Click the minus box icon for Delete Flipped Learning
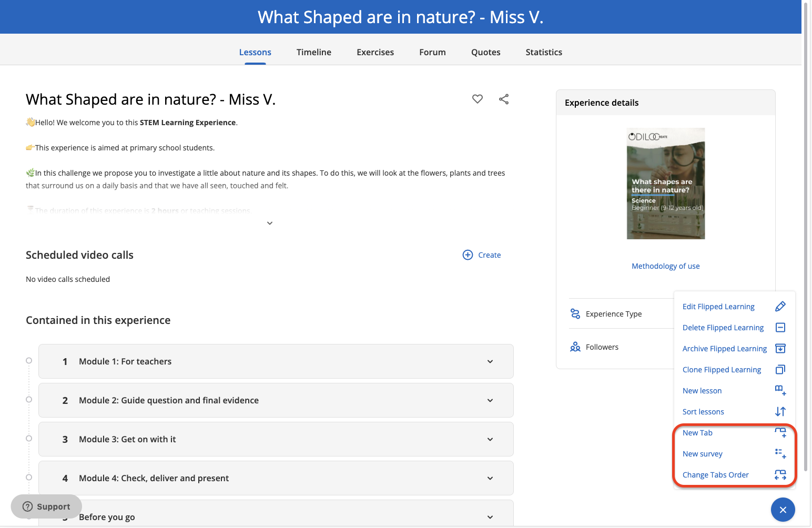The width and height of the screenshot is (812, 528). [x=780, y=328]
